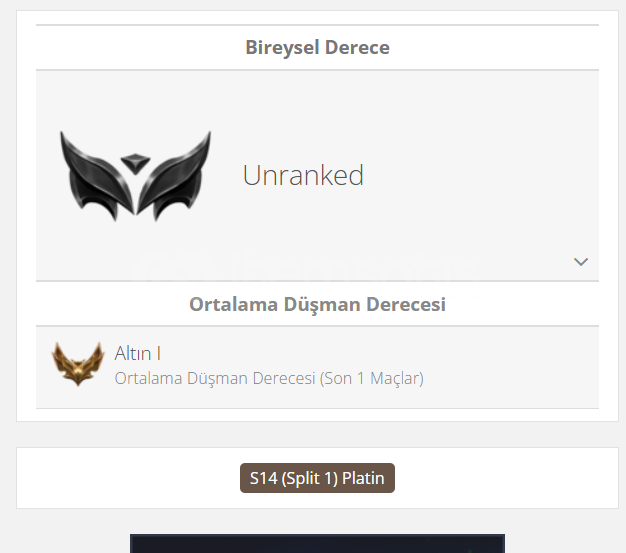Expand the Unranked rank details chevron
The width and height of the screenshot is (626, 553).
click(x=580, y=262)
